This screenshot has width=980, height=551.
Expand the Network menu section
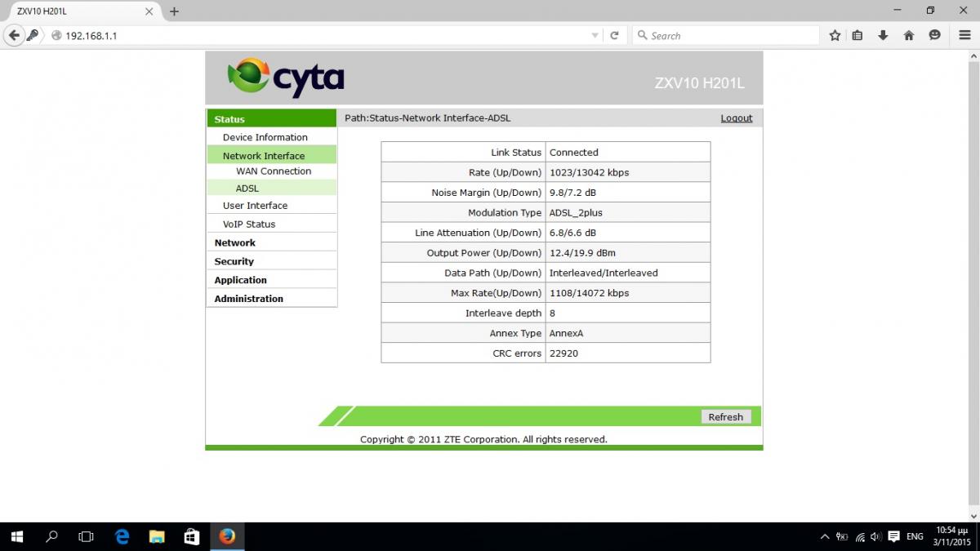[x=234, y=242]
